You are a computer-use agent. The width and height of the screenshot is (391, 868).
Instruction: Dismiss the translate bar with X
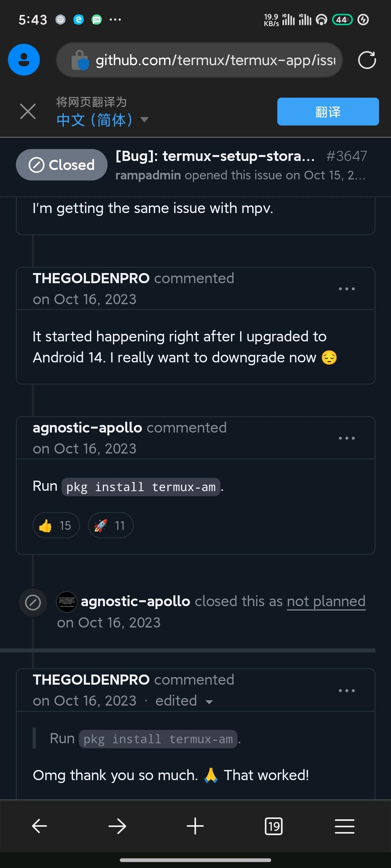(x=28, y=111)
